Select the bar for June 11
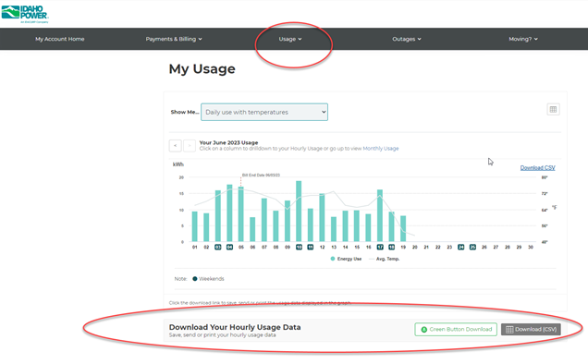The image size is (588, 364). click(310, 224)
